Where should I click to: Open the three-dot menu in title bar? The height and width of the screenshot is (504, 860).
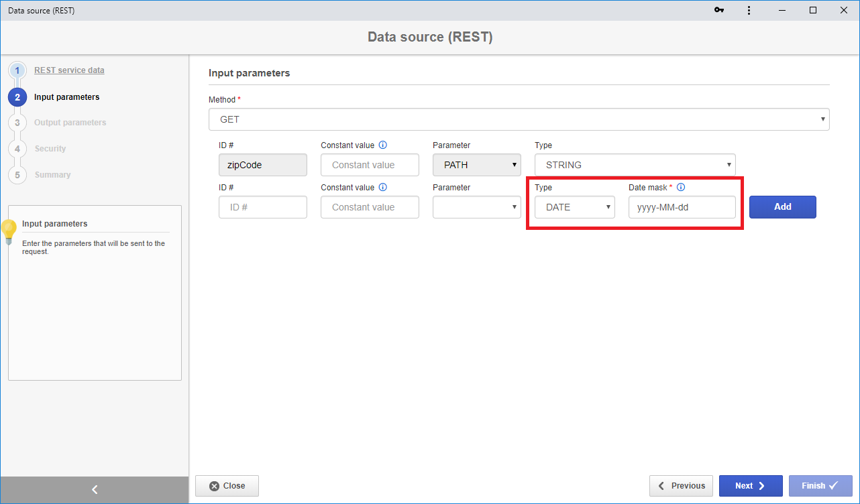[749, 10]
